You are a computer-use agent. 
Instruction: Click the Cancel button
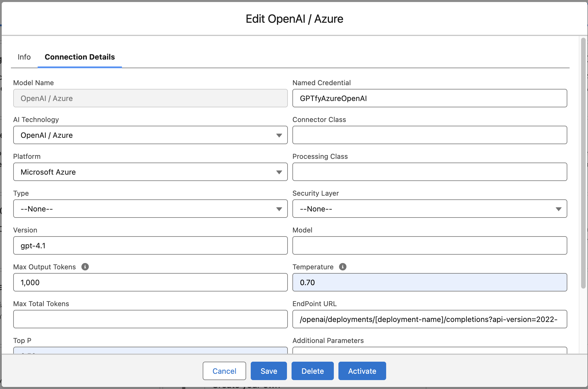224,371
